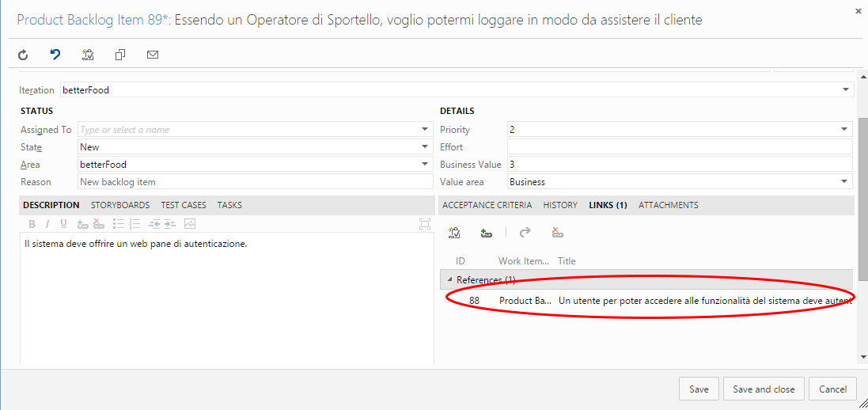Email the work item via envelope icon

pos(153,55)
